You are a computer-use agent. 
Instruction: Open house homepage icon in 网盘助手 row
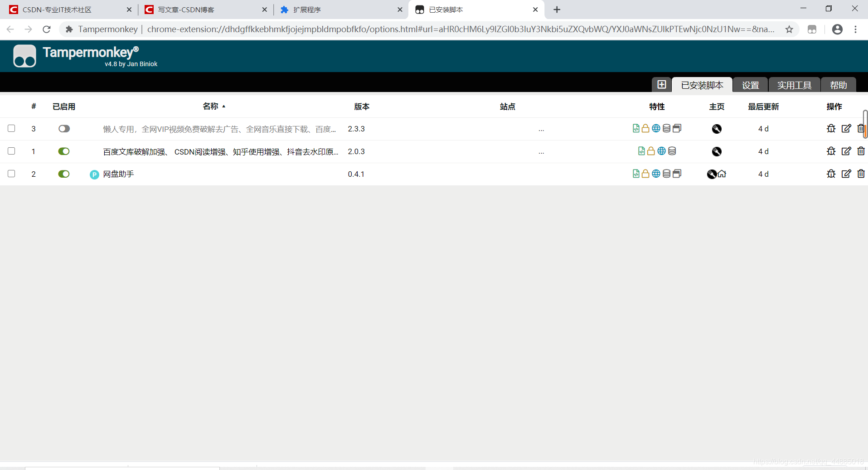click(x=722, y=174)
